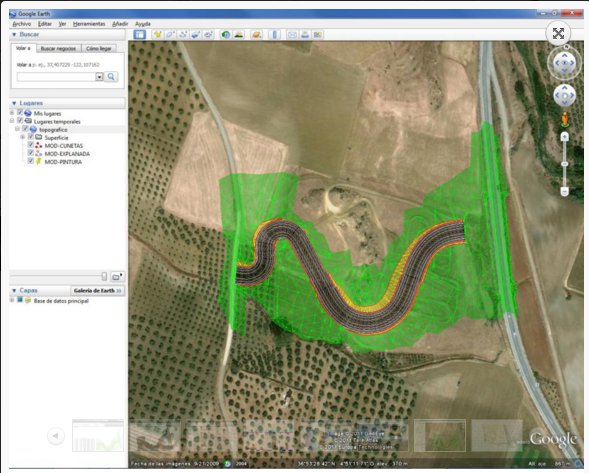Click the Galería de Earth button
Viewport: 589px width, 473px height.
(x=98, y=290)
